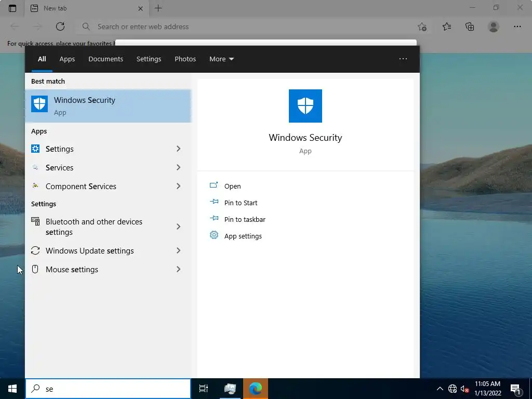Viewport: 532px width, 399px height.
Task: Click the Pin to Start pin icon
Action: pyautogui.click(x=214, y=202)
